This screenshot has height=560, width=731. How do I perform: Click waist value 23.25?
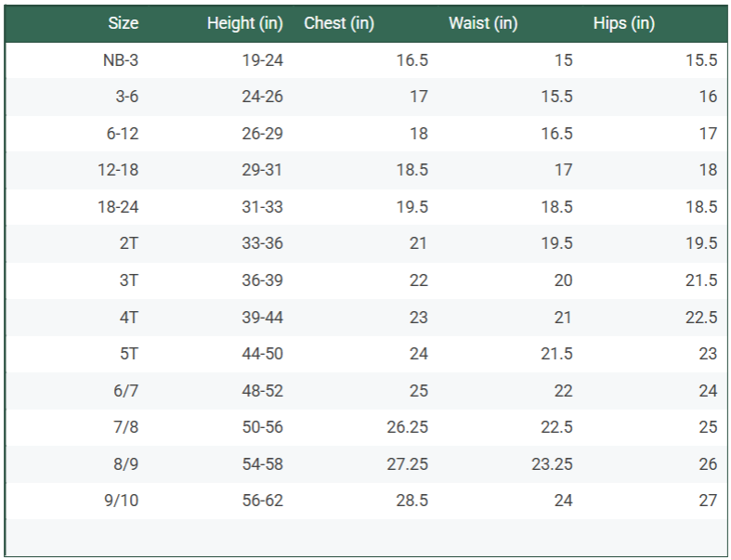click(552, 464)
